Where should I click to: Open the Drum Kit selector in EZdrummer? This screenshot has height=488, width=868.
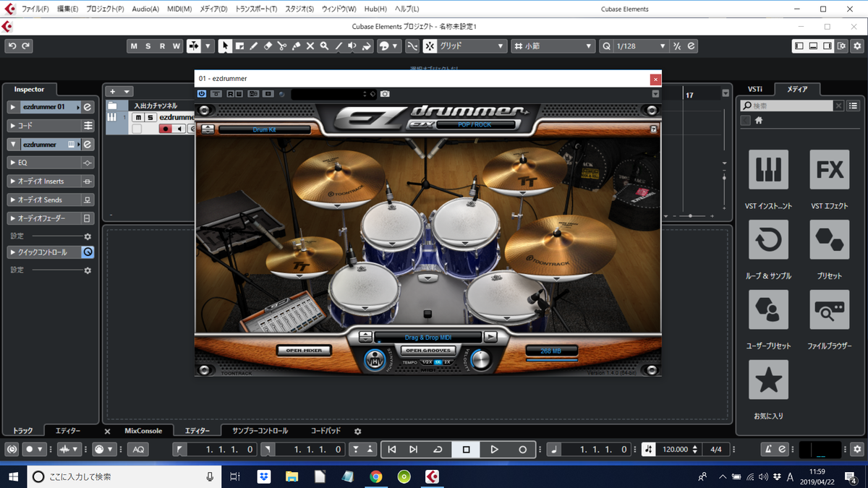(264, 129)
